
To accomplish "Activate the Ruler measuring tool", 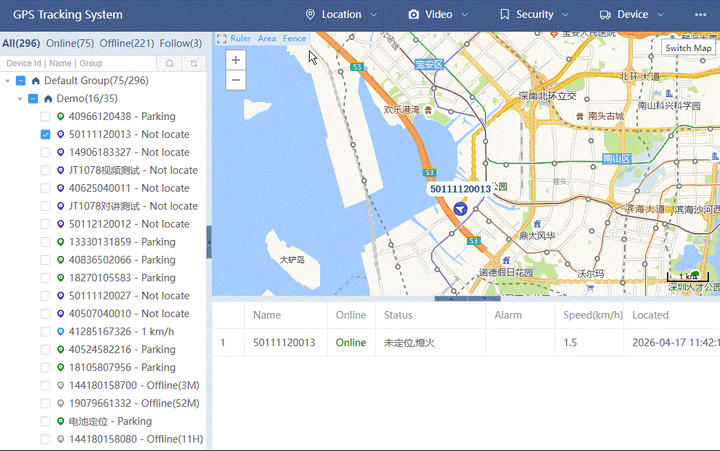I will click(x=240, y=39).
